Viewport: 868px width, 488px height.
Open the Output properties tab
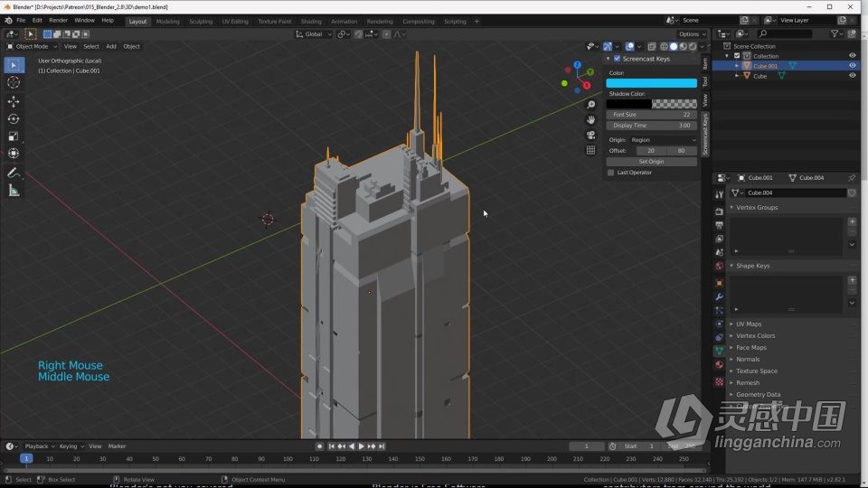pos(719,225)
